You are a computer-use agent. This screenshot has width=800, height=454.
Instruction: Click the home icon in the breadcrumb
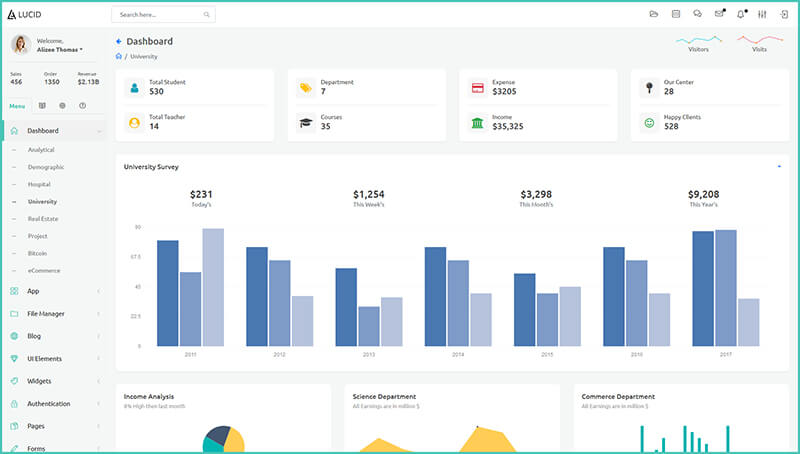pyautogui.click(x=119, y=56)
